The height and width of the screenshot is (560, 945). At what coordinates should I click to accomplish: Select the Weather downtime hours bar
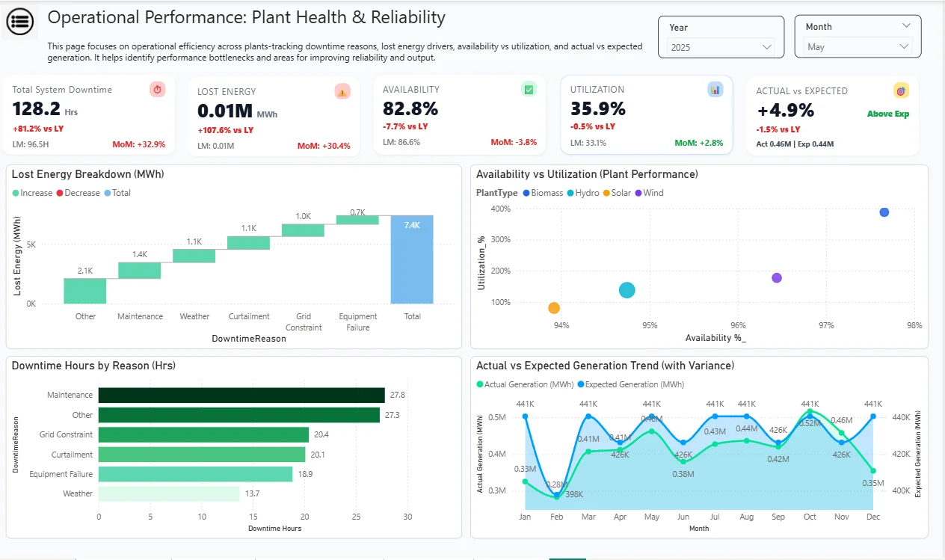pos(169,493)
